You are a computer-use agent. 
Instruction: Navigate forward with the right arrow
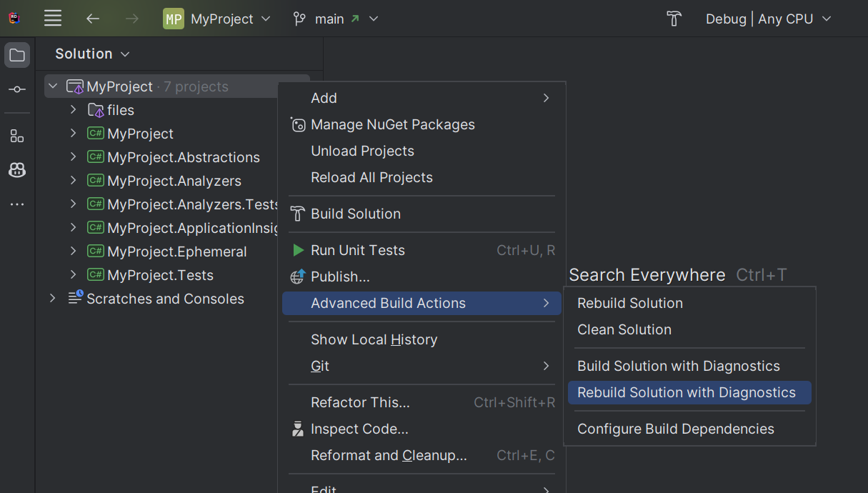pos(132,19)
